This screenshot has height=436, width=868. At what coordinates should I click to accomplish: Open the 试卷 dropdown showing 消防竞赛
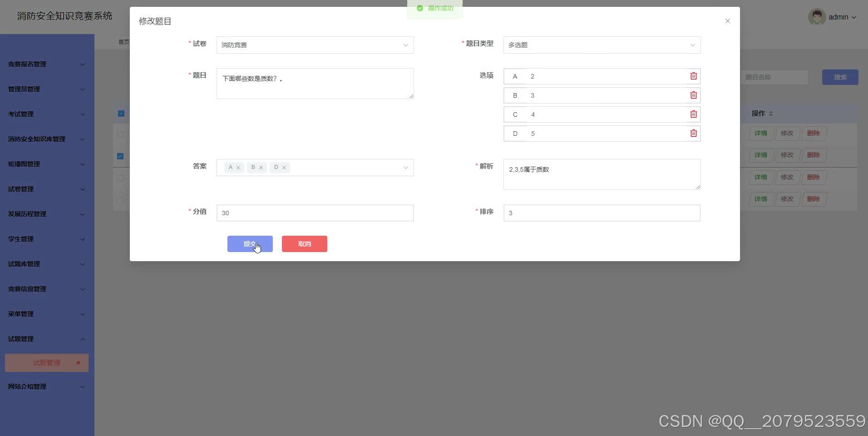(x=315, y=45)
